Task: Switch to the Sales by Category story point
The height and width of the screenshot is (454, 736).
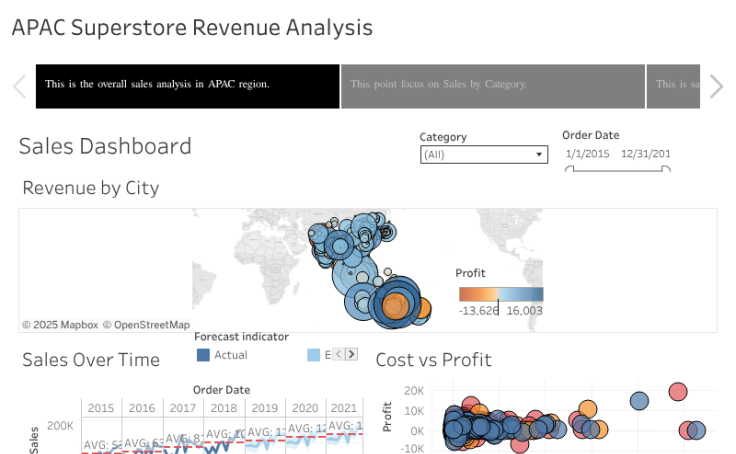Action: (492, 86)
